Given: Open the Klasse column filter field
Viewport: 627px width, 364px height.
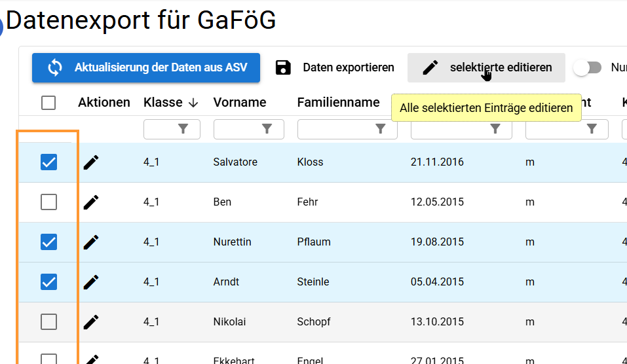Looking at the screenshot, I should coord(172,130).
